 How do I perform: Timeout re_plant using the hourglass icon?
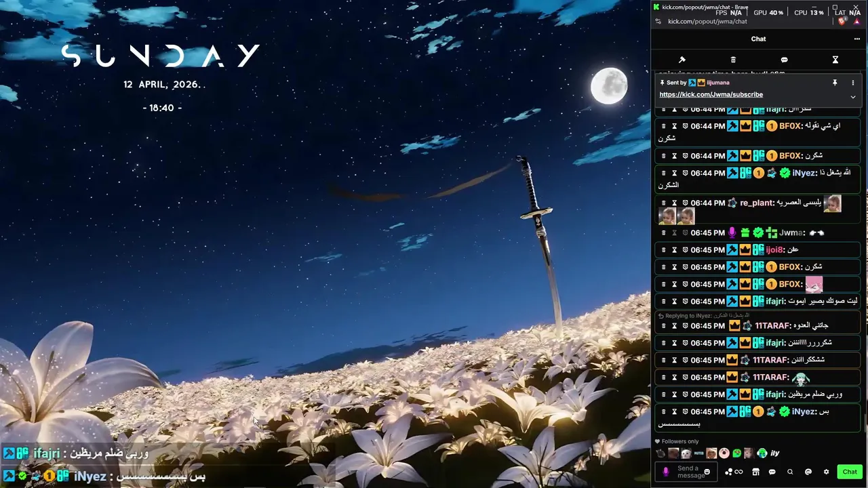tap(674, 203)
